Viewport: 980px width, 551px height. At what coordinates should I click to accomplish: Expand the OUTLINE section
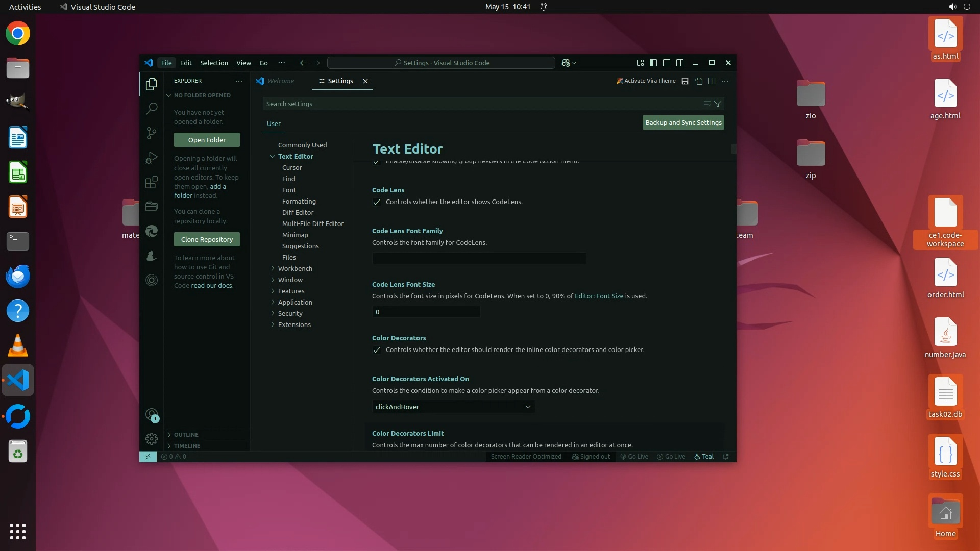click(186, 435)
